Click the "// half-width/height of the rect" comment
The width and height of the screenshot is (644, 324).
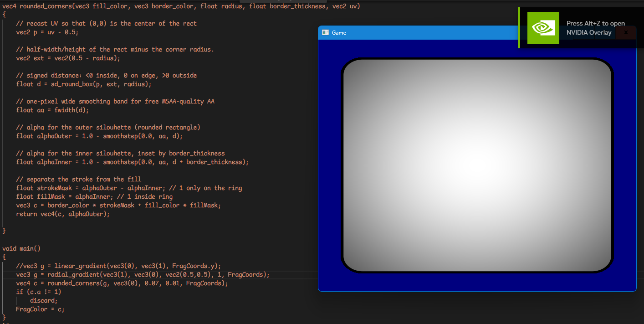pyautogui.click(x=115, y=49)
